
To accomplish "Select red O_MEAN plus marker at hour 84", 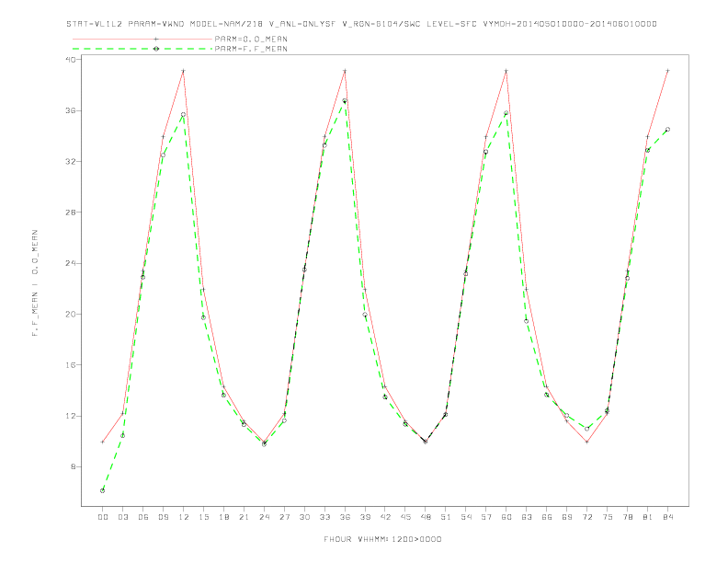I will [x=668, y=71].
